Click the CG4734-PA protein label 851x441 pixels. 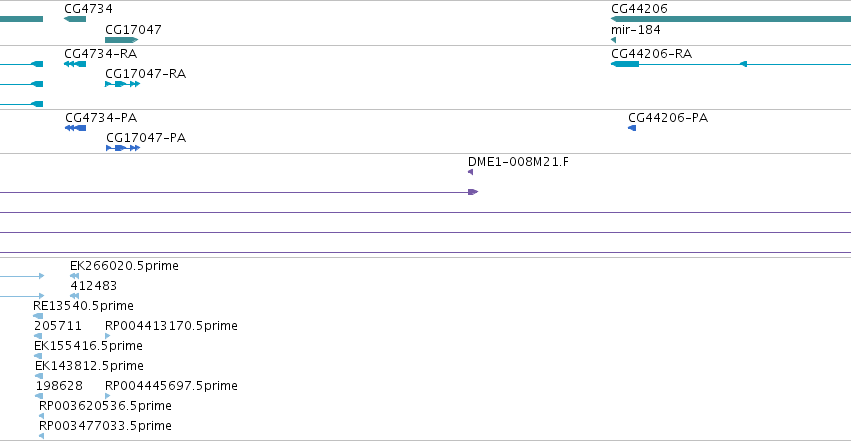101,118
